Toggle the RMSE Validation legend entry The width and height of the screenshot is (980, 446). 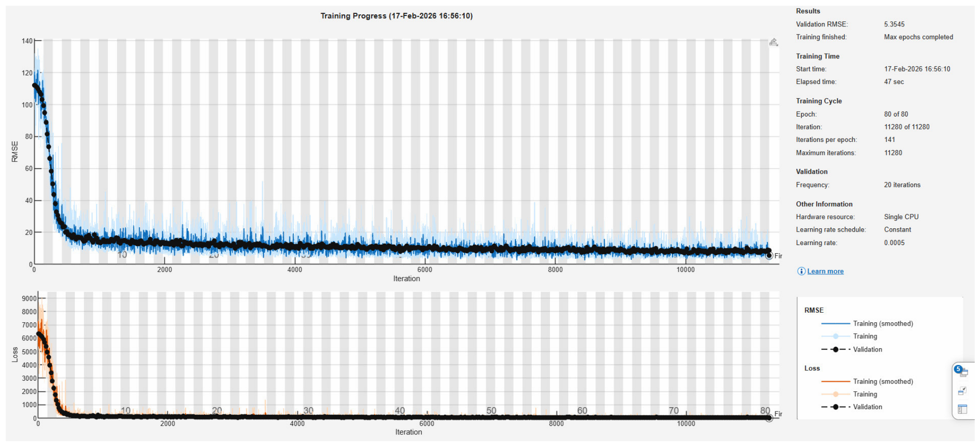coord(867,350)
